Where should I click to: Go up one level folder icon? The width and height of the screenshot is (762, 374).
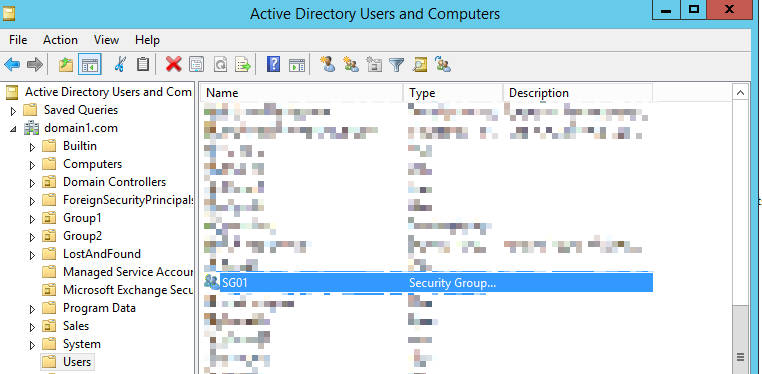coord(66,64)
